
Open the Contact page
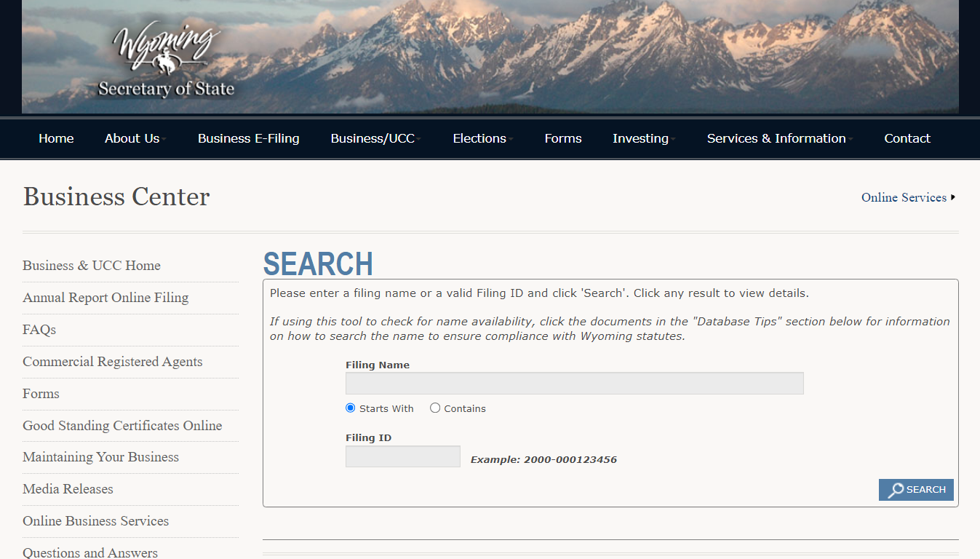tap(907, 138)
